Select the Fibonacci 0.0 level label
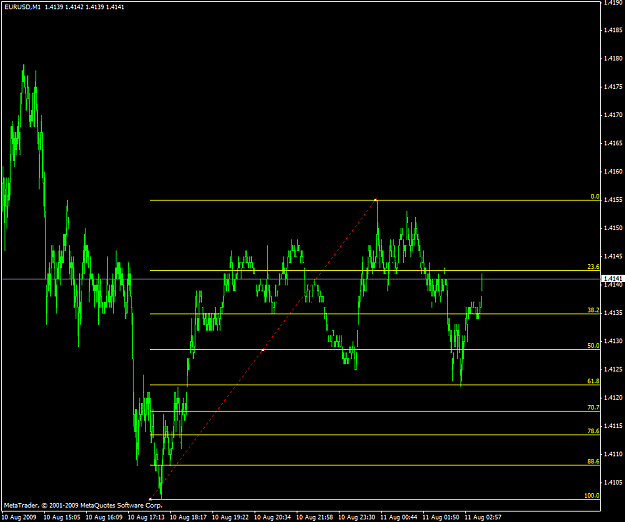This screenshot has width=625, height=522. point(595,196)
